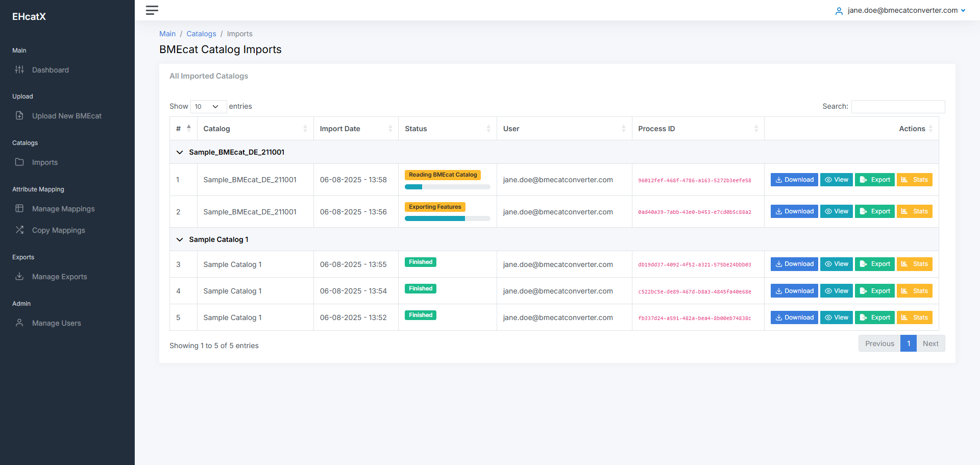The width and height of the screenshot is (980, 465).
Task: Click the Reading BMEcat Catalog progress bar
Action: [x=447, y=187]
